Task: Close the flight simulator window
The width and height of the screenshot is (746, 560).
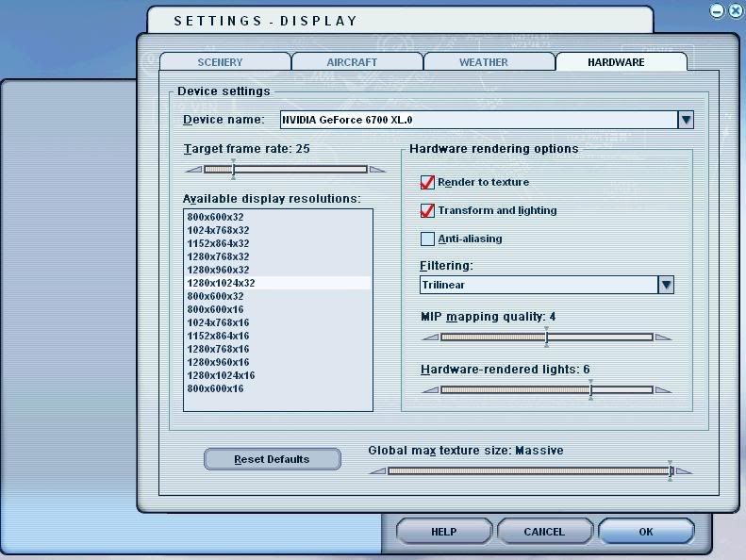Action: tap(736, 10)
